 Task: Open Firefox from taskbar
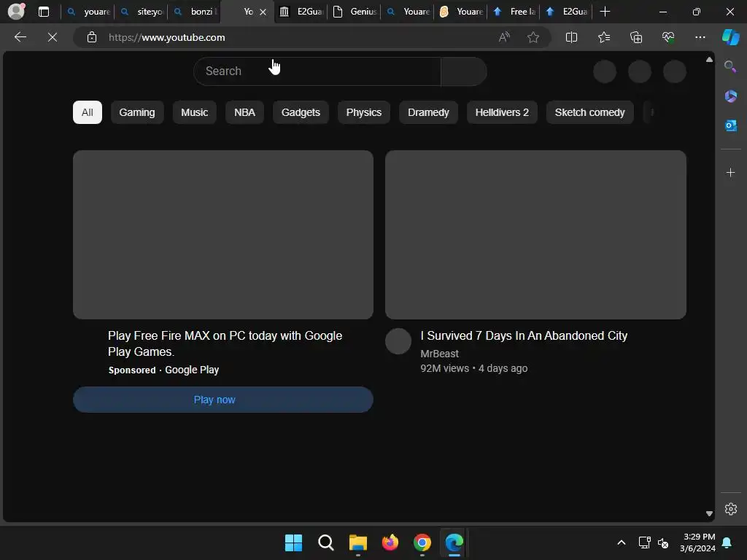click(390, 542)
